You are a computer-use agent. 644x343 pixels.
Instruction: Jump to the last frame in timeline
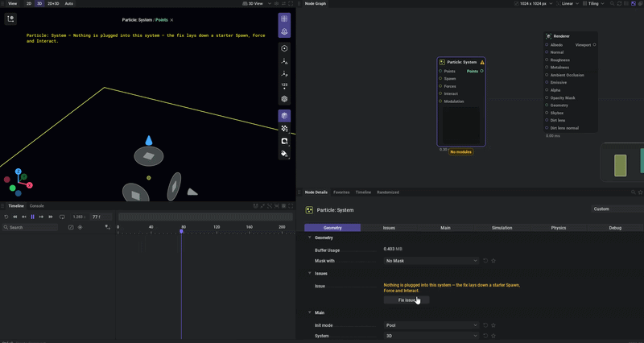[51, 217]
